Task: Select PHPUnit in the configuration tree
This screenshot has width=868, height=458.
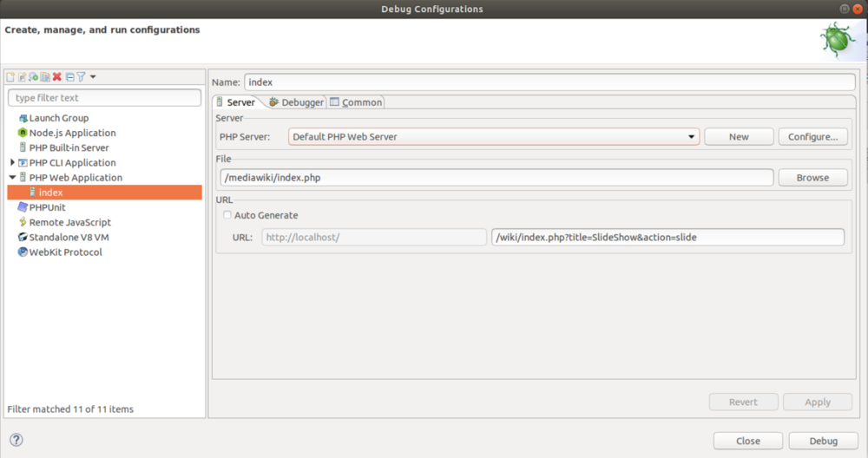Action: pos(47,207)
